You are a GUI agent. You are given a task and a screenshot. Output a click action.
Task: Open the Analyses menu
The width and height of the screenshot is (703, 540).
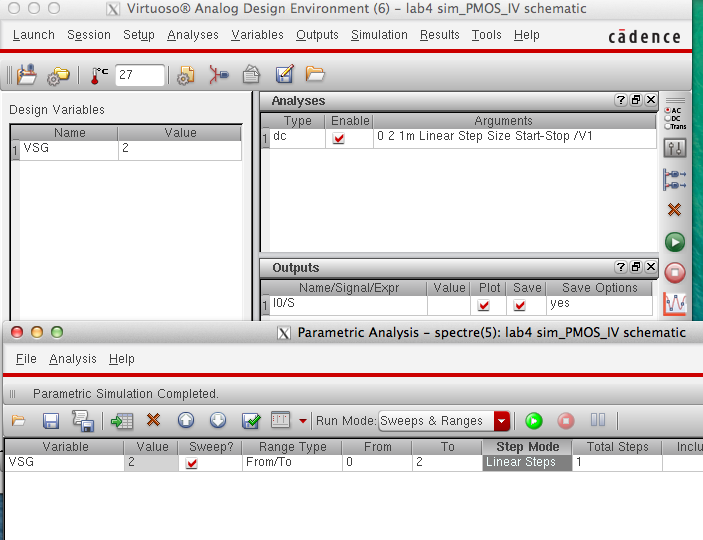tap(193, 35)
